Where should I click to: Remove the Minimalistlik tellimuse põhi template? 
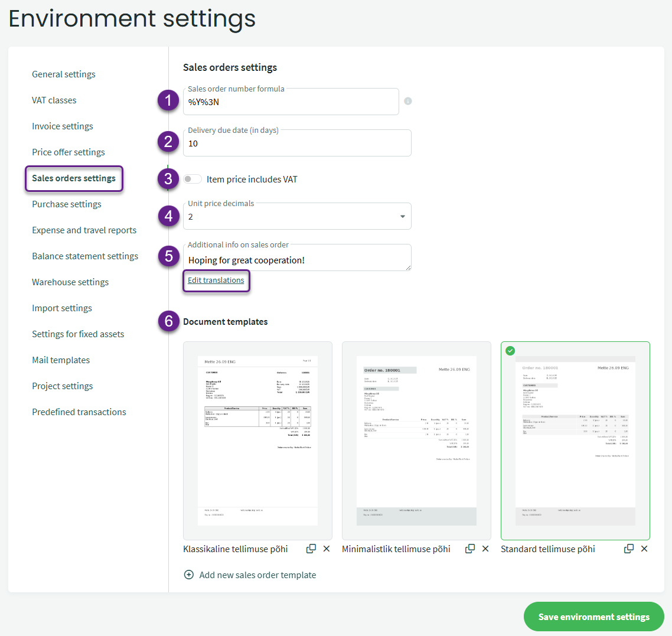click(x=485, y=549)
